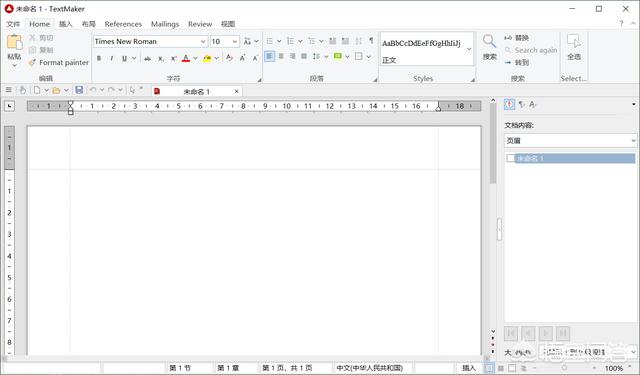
Task: Open the highlight color dropdown arrow
Action: pos(217,58)
